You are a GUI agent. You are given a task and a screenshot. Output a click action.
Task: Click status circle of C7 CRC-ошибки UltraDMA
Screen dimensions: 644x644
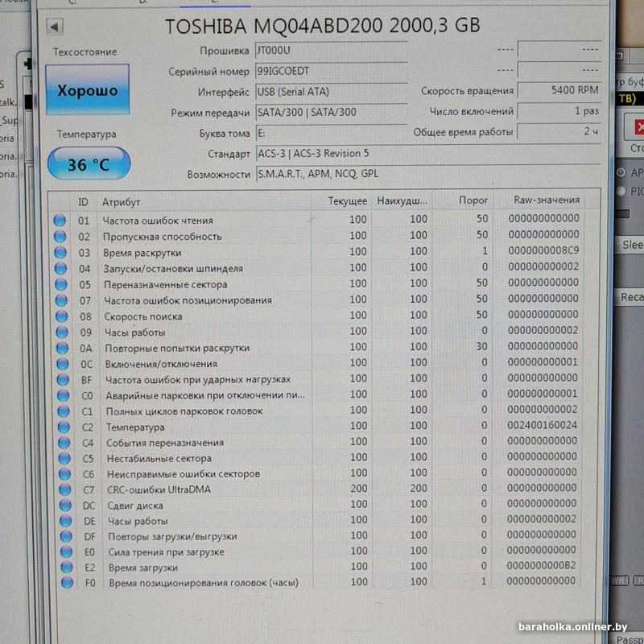pos(65,489)
